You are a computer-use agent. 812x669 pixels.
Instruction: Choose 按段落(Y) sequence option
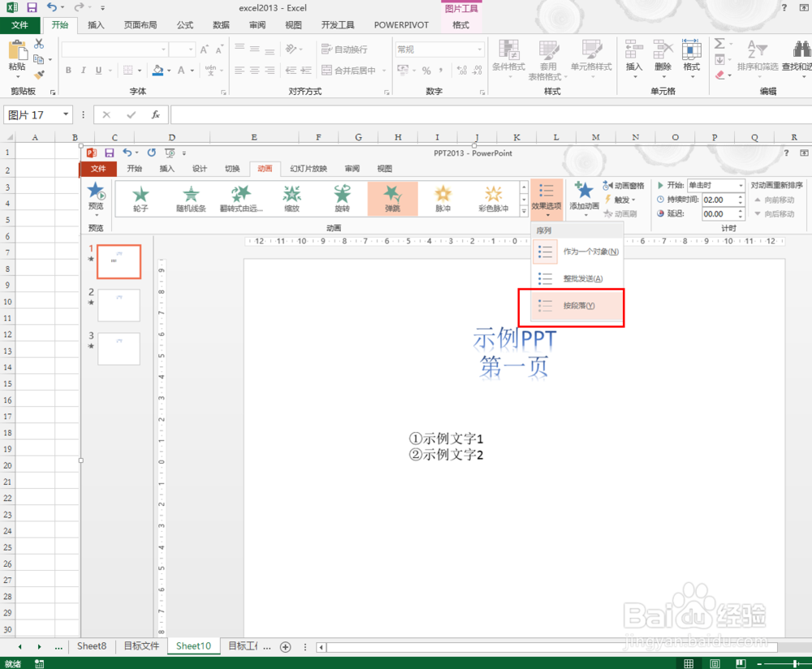(577, 305)
